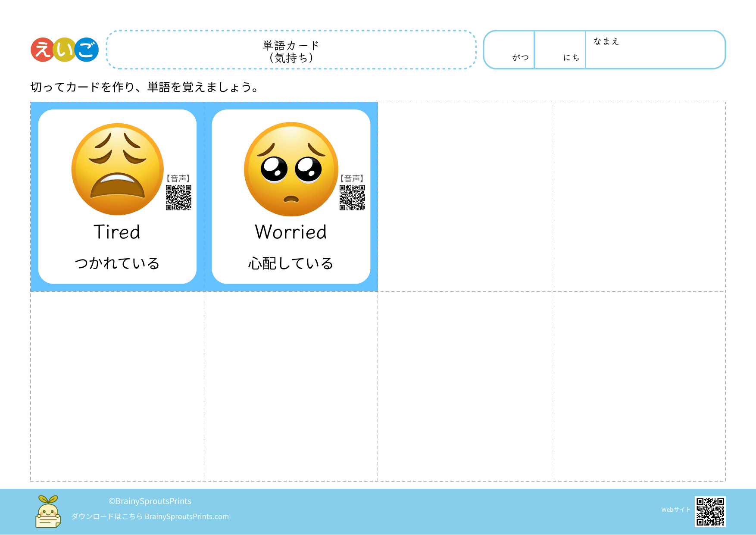This screenshot has height=535, width=756.
Task: Click the red え logo circle
Action: coord(43,50)
